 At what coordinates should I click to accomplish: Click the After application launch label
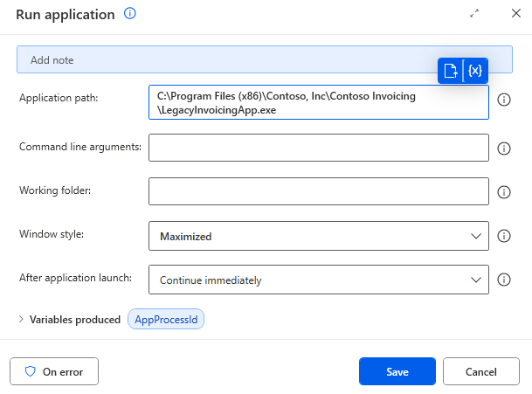click(75, 278)
